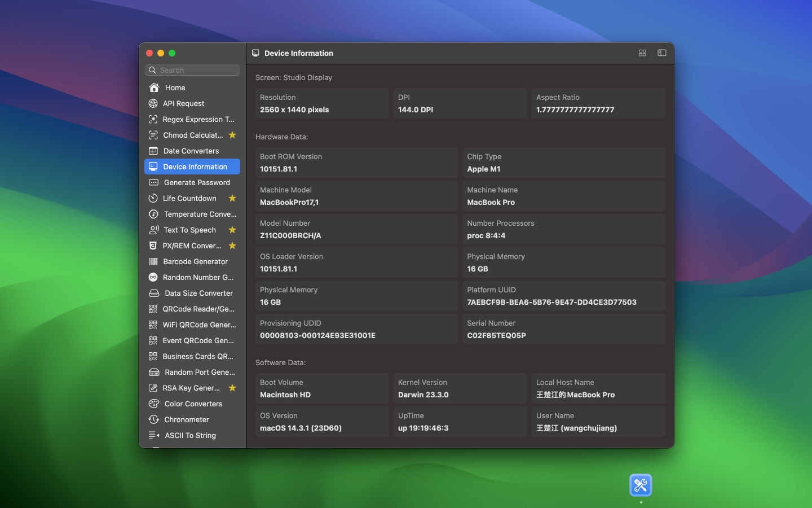The image size is (812, 508).
Task: Unfavorite Chmod Calculator via its star
Action: pyautogui.click(x=232, y=135)
